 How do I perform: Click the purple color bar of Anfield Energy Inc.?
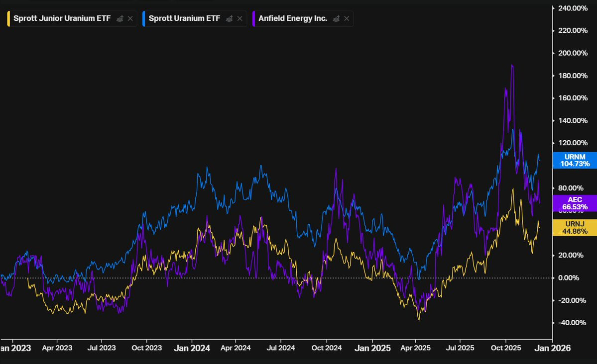point(253,18)
